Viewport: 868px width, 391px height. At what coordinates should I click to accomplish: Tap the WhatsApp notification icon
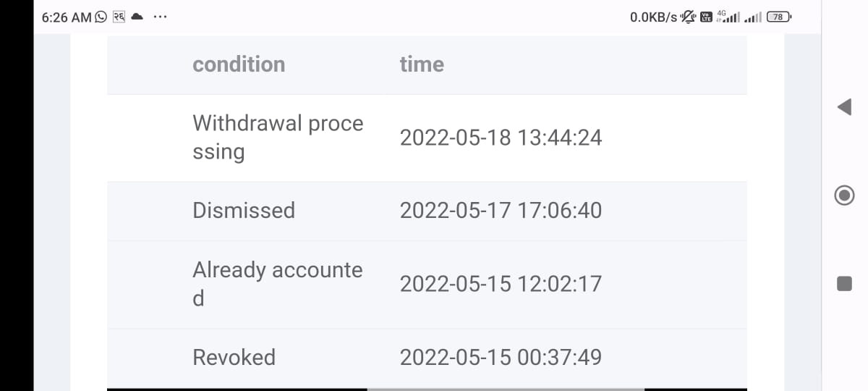(x=101, y=17)
